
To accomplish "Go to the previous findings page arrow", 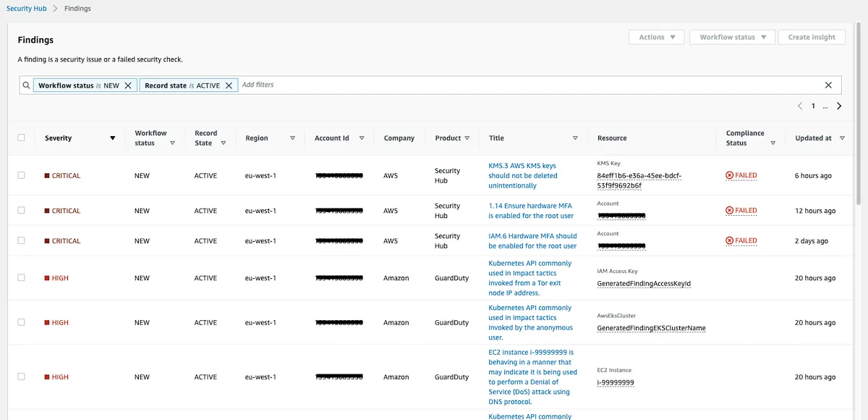I will [x=800, y=106].
